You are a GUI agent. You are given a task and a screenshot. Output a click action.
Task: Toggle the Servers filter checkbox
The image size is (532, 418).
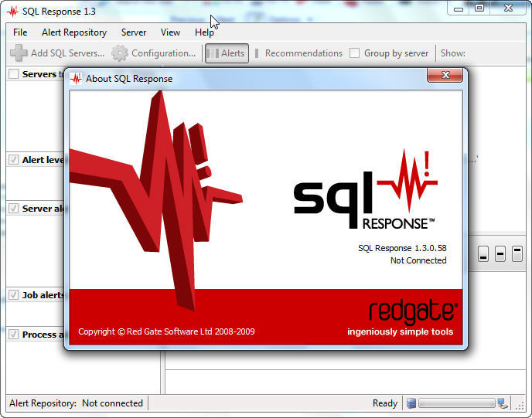pos(14,74)
